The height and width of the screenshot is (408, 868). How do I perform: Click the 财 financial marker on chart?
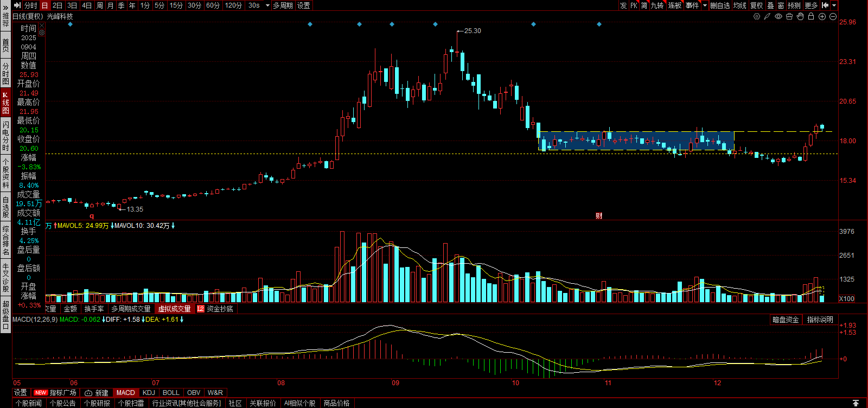click(x=599, y=216)
